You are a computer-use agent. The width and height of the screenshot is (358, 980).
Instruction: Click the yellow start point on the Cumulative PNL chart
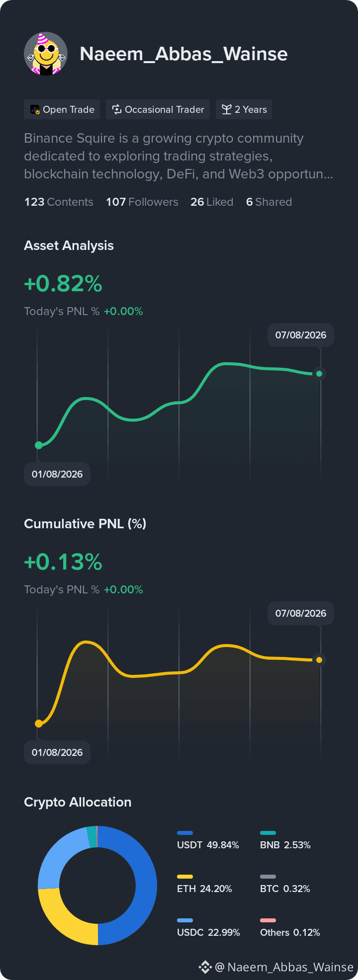[39, 723]
